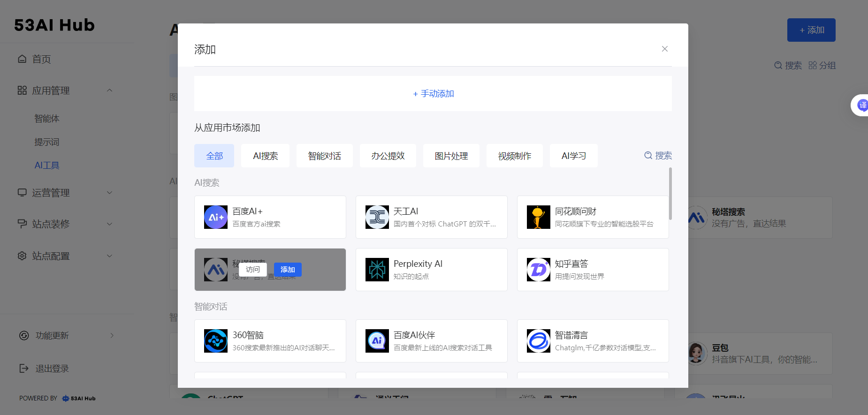Expand the 运营管理 sidebar menu
Screen dimensions: 868x415
click(x=109, y=193)
